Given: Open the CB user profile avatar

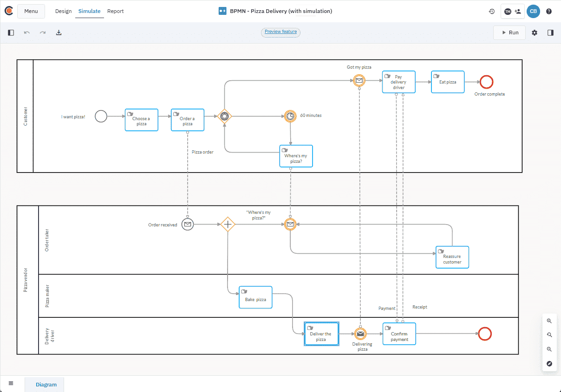Looking at the screenshot, I should pyautogui.click(x=534, y=11).
